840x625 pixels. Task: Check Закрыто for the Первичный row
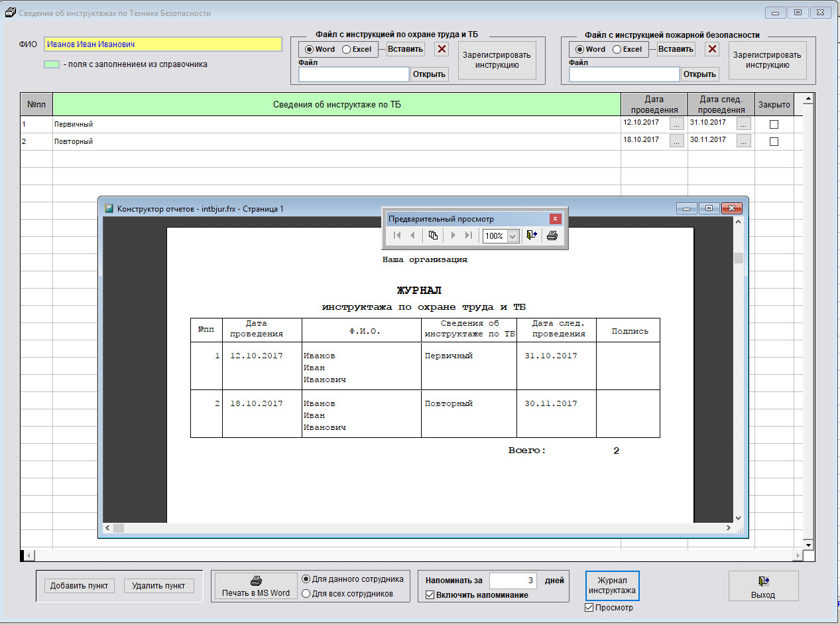tap(774, 124)
